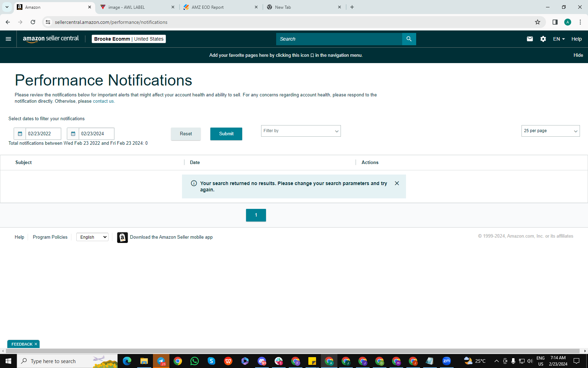
Task: Open the notification center icon
Action: click(x=576, y=361)
